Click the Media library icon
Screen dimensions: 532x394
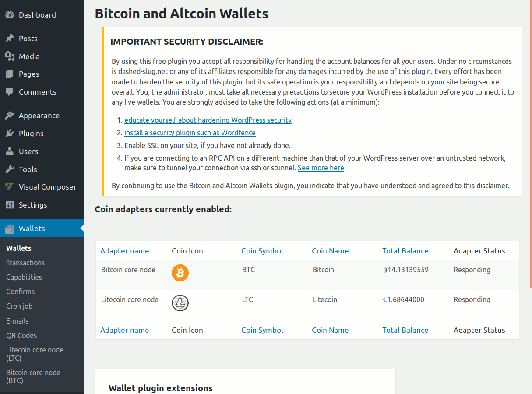point(10,56)
